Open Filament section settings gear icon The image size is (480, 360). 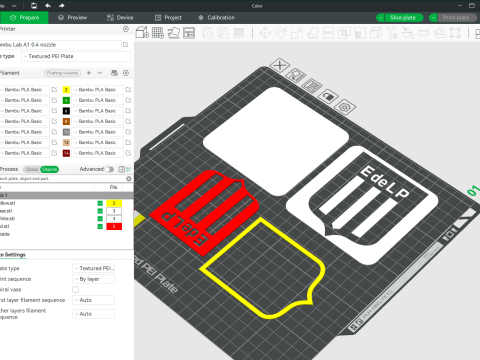point(126,73)
